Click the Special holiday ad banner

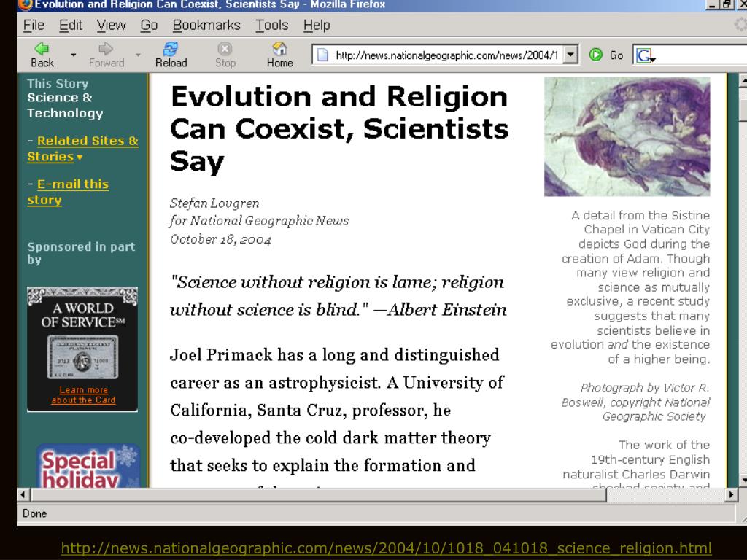(88, 466)
